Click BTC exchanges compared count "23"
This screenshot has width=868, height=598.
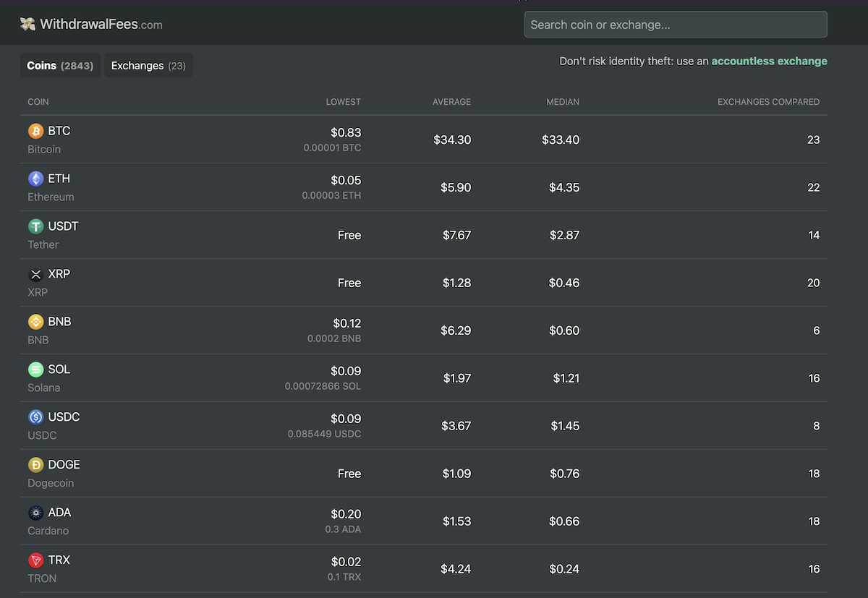coord(813,140)
